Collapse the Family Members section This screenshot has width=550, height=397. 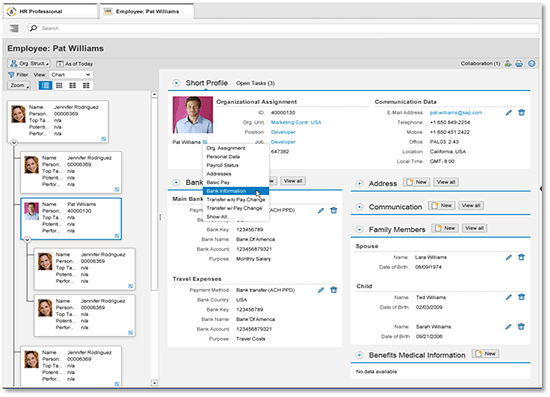(360, 230)
